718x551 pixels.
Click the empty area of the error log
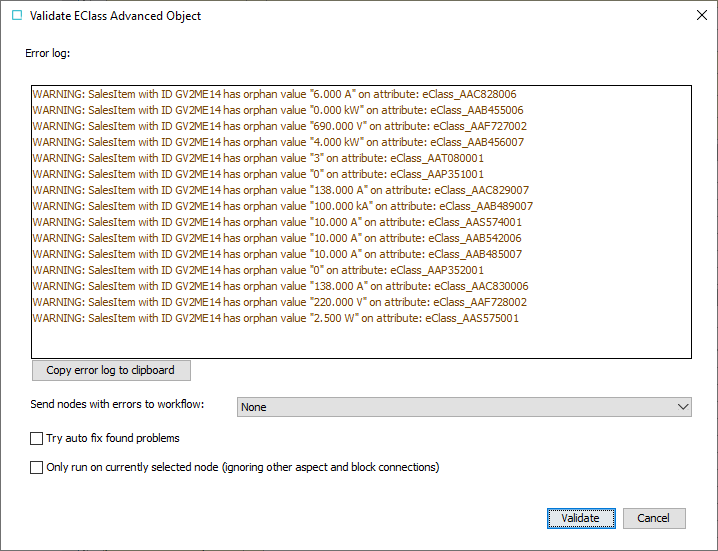[360, 342]
